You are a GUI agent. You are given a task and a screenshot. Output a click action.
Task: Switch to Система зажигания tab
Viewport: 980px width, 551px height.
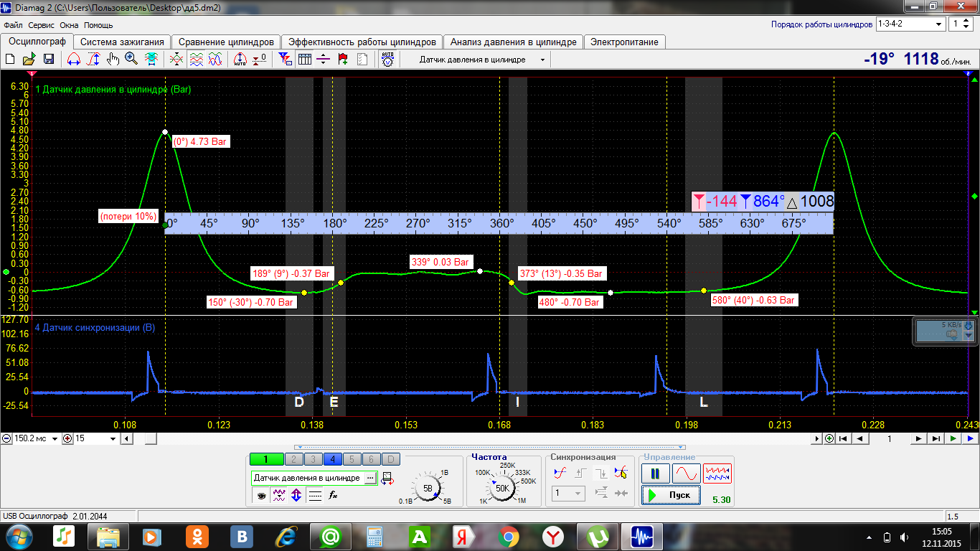(123, 42)
